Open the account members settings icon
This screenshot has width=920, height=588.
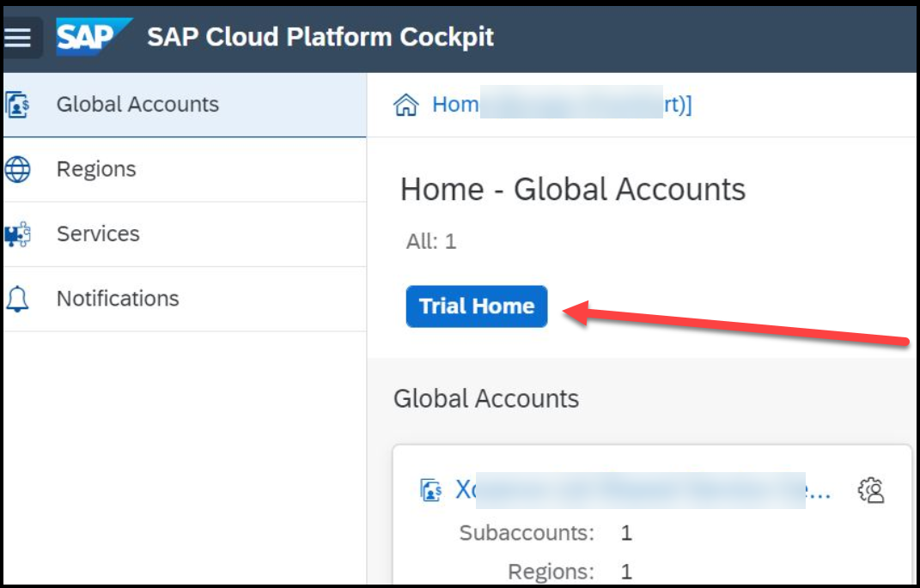pyautogui.click(x=871, y=490)
